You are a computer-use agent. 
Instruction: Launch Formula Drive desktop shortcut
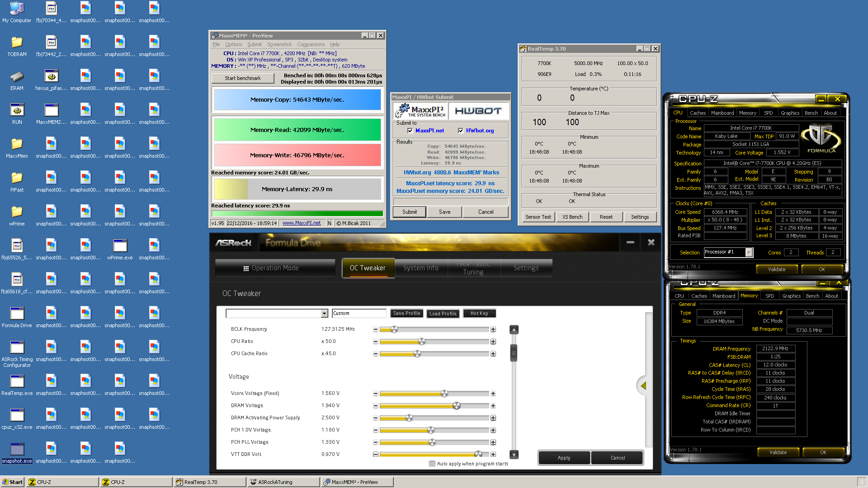point(17,317)
